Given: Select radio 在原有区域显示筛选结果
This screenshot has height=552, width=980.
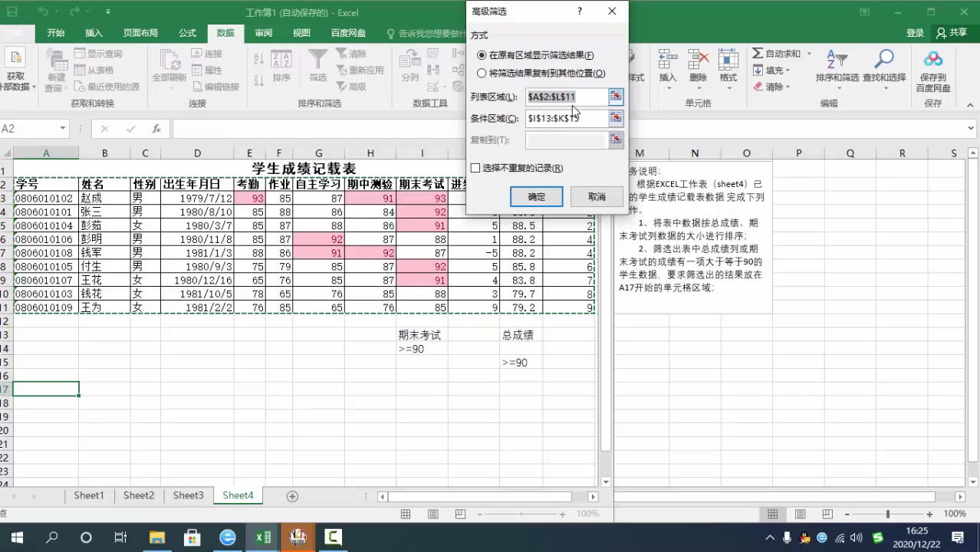Looking at the screenshot, I should click(x=482, y=54).
